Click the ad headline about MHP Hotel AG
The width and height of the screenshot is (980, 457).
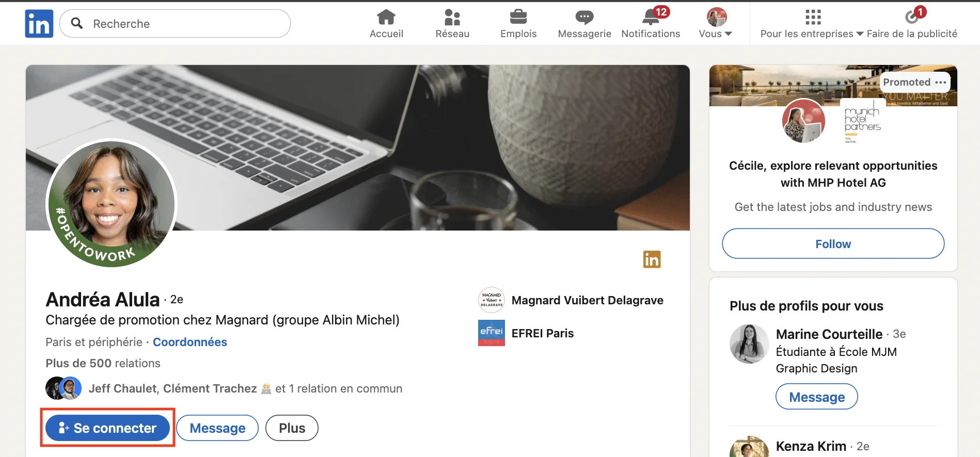pyautogui.click(x=833, y=174)
